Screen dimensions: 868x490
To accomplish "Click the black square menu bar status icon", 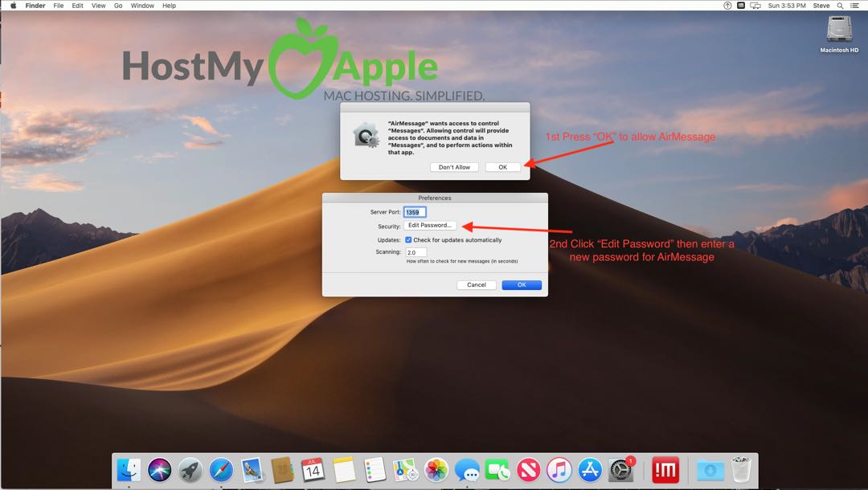I will coord(741,6).
